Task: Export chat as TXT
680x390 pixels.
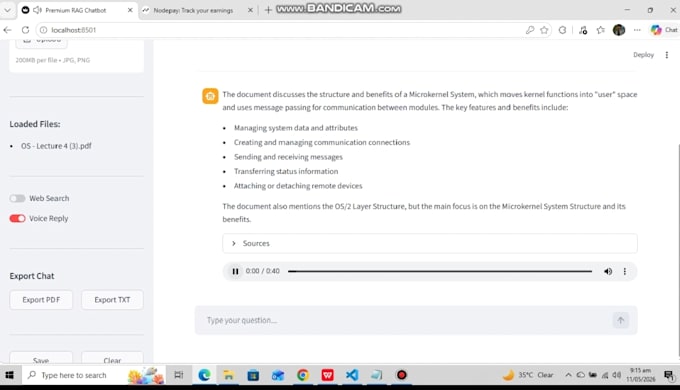Action: 112,300
